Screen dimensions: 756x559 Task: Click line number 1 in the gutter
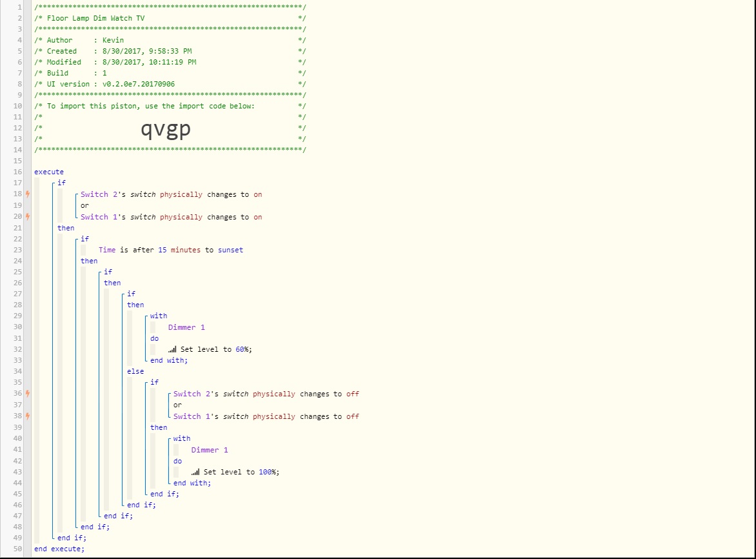pos(20,7)
